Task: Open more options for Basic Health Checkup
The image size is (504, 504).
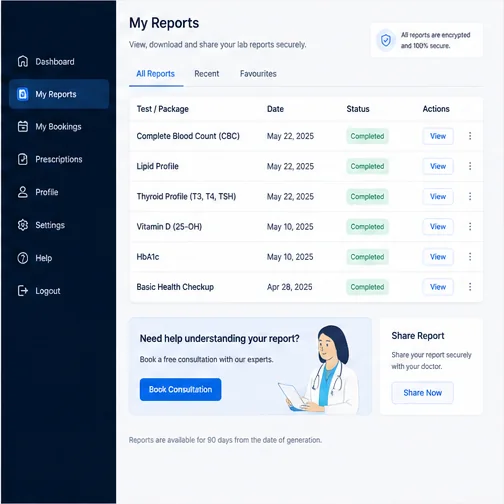Action: (470, 287)
